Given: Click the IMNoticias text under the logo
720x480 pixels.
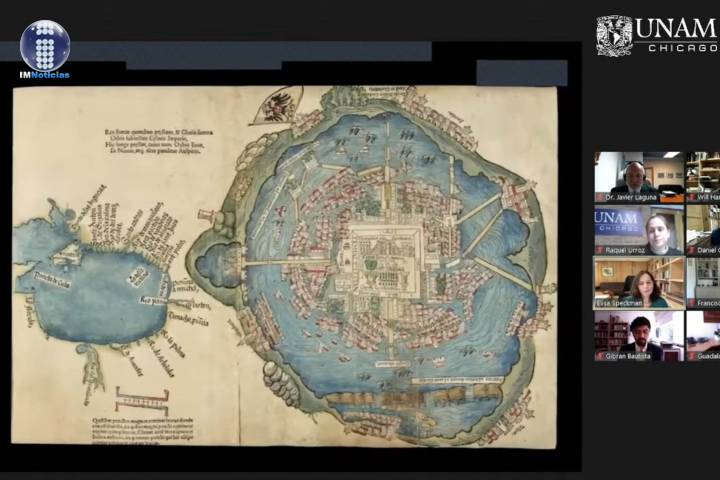Looking at the screenshot, I should tap(44, 75).
